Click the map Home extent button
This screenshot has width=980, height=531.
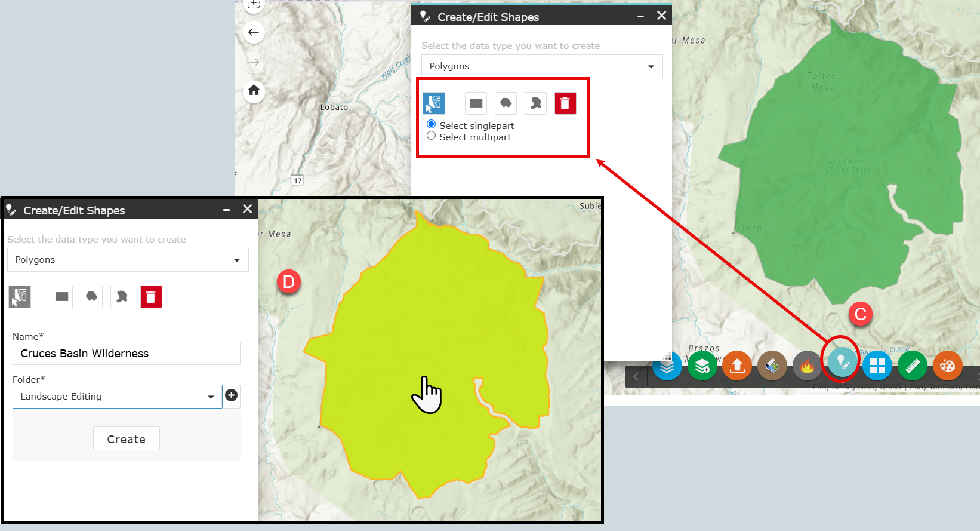pyautogui.click(x=254, y=91)
